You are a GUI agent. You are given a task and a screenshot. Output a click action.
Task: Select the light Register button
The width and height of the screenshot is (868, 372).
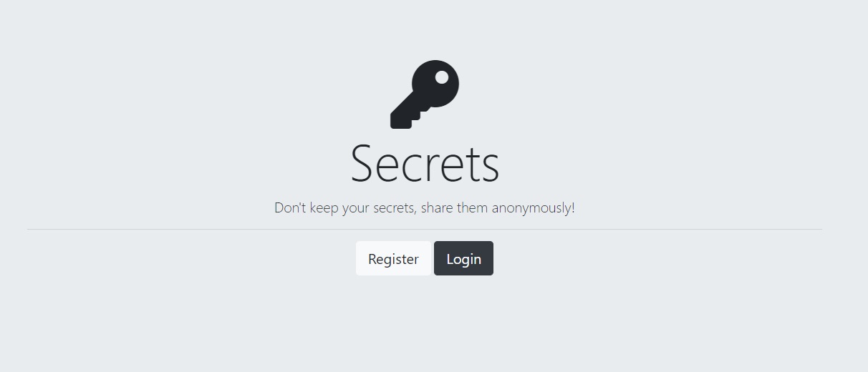click(393, 258)
